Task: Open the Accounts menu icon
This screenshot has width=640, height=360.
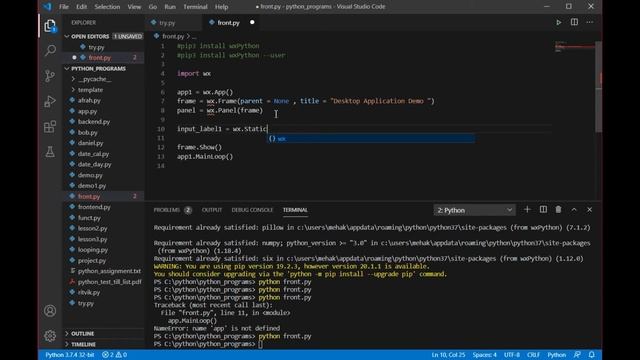Action: (50, 311)
